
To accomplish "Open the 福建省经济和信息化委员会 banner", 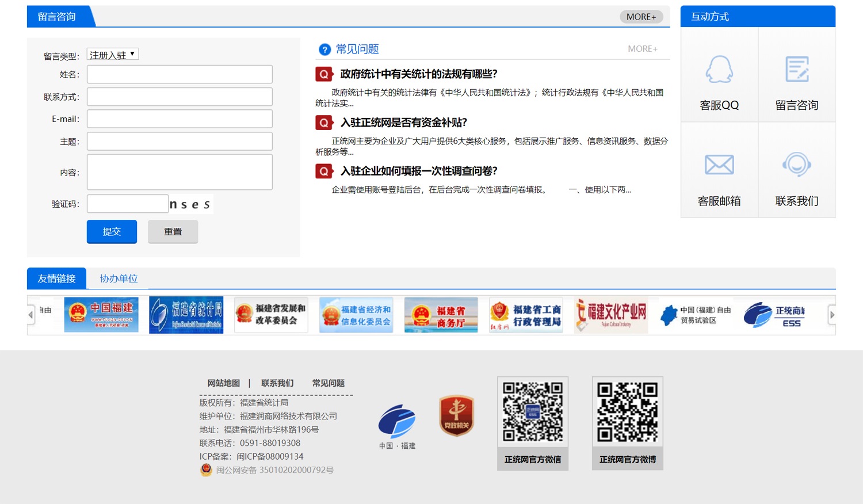I will pyautogui.click(x=356, y=315).
